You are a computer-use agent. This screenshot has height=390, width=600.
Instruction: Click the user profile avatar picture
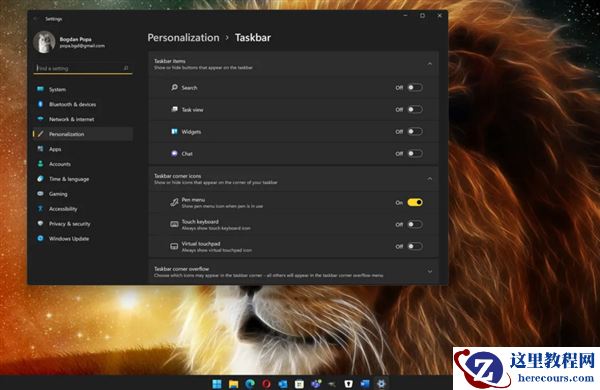44,42
